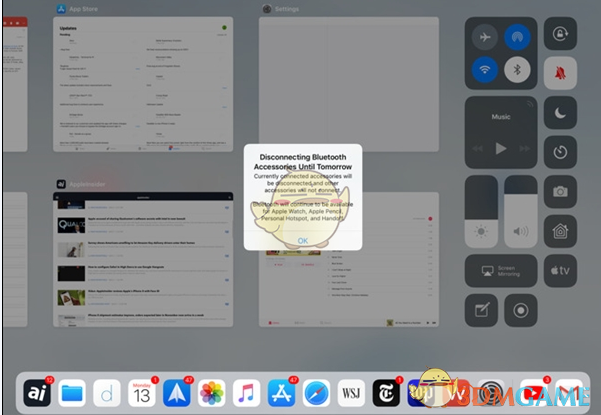The height and width of the screenshot is (415, 601).
Task: Open the Notes control in Control Center
Action: 481,310
